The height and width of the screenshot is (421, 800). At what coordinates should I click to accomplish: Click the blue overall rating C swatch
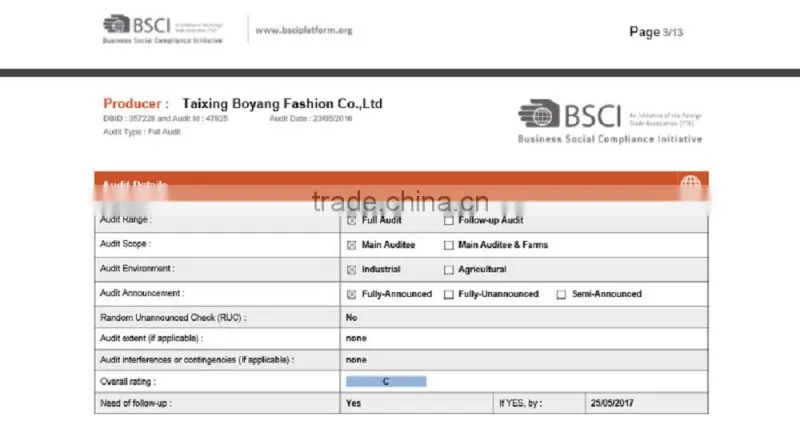(x=386, y=381)
